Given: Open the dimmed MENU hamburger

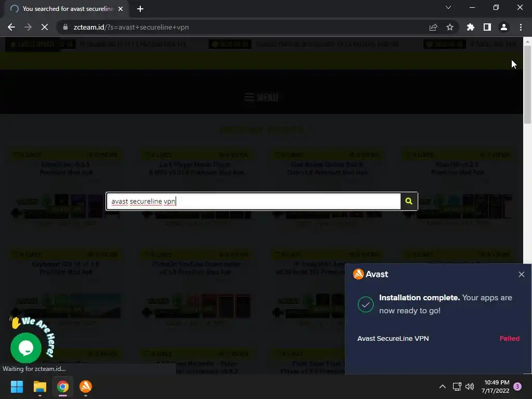Looking at the screenshot, I should click(x=261, y=97).
